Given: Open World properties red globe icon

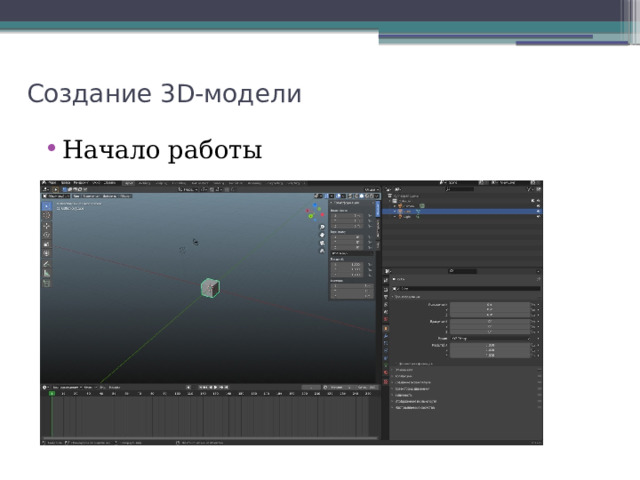Looking at the screenshot, I should click(386, 319).
